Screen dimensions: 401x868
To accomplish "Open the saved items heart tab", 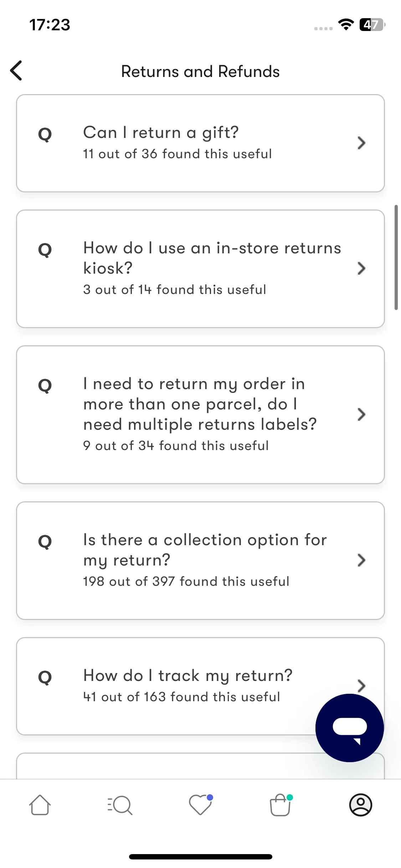I will click(201, 805).
